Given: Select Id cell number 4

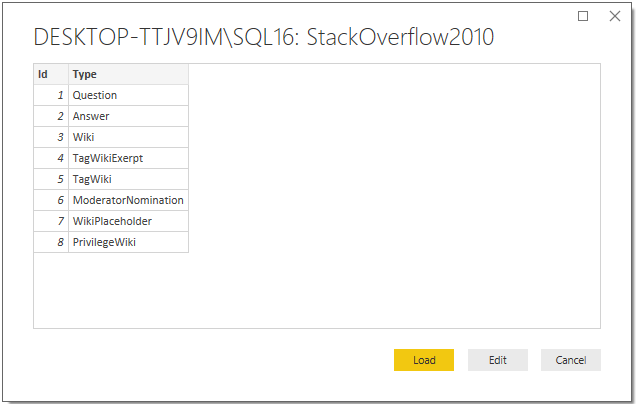Looking at the screenshot, I should (51, 158).
